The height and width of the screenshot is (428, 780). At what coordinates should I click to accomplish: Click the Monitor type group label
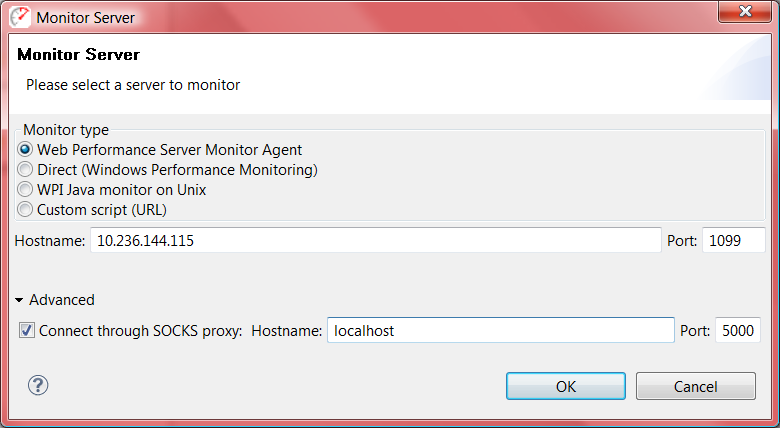tap(66, 130)
